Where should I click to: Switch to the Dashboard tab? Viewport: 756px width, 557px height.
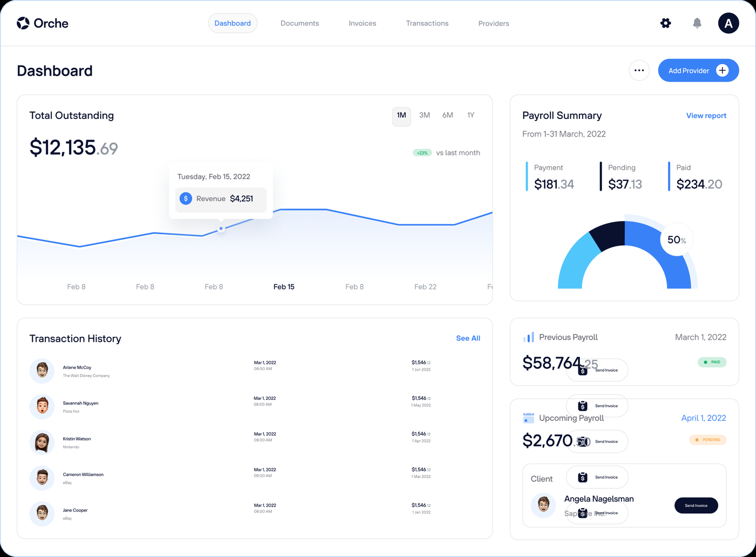click(233, 23)
